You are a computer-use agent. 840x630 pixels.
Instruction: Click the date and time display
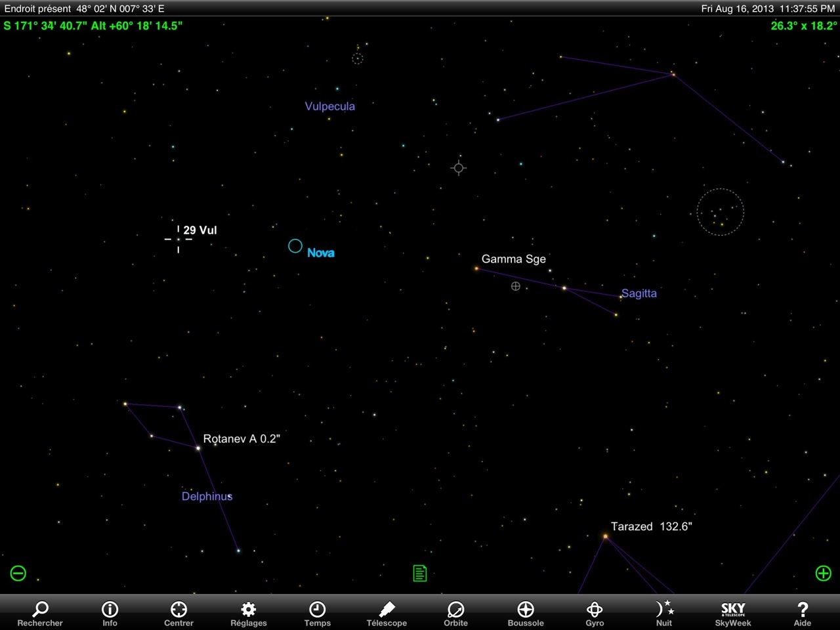coord(768,9)
